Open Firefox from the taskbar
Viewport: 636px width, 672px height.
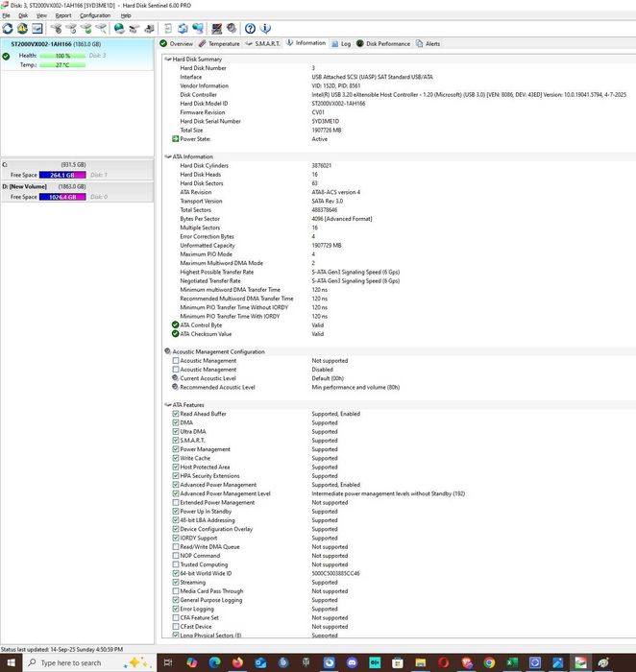[237, 662]
